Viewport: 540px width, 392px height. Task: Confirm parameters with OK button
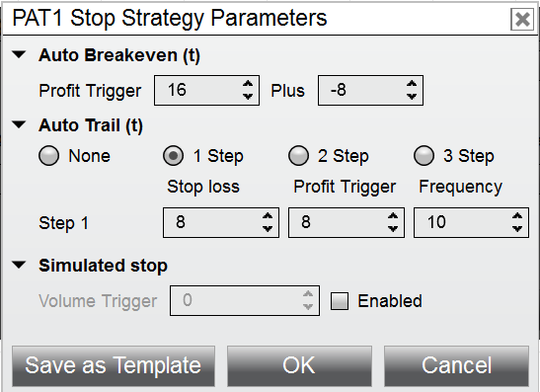point(299,365)
